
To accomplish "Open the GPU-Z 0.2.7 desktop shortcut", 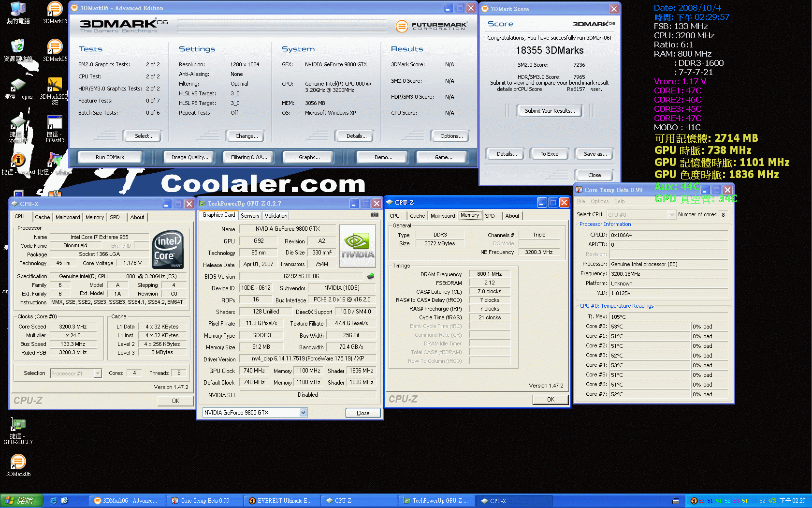I will click(x=18, y=431).
